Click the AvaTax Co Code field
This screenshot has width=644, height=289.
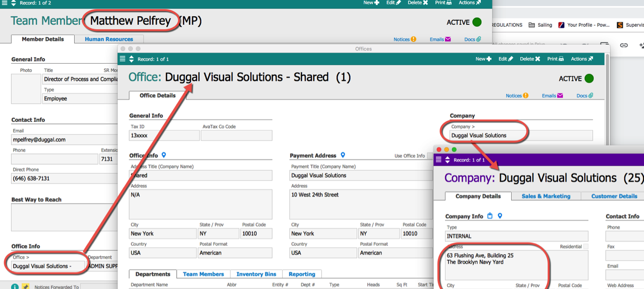(236, 135)
